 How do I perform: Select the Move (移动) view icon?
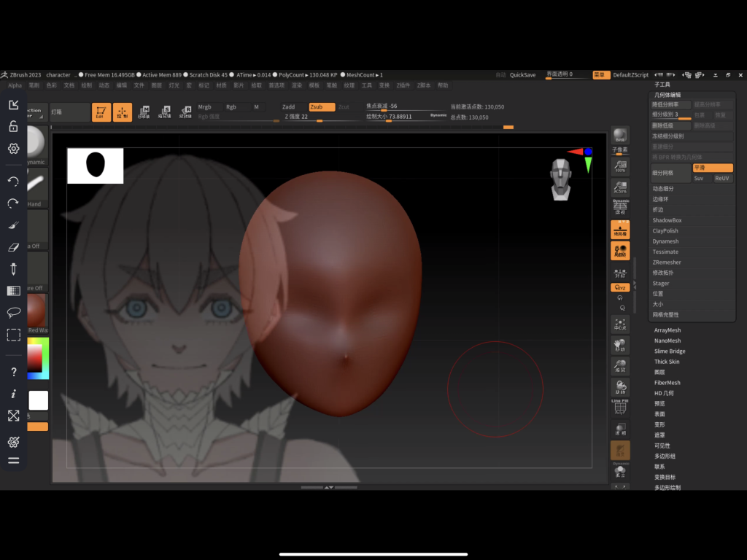pos(620,345)
